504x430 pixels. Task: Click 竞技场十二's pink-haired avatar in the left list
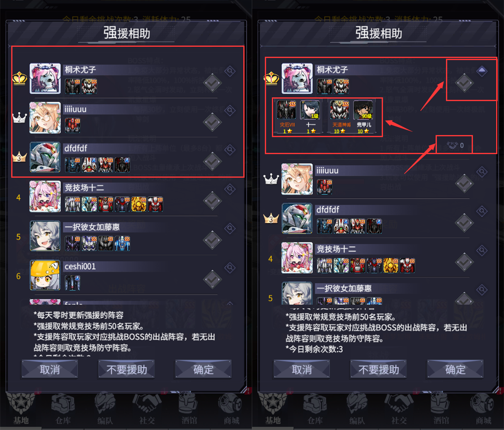click(x=45, y=196)
